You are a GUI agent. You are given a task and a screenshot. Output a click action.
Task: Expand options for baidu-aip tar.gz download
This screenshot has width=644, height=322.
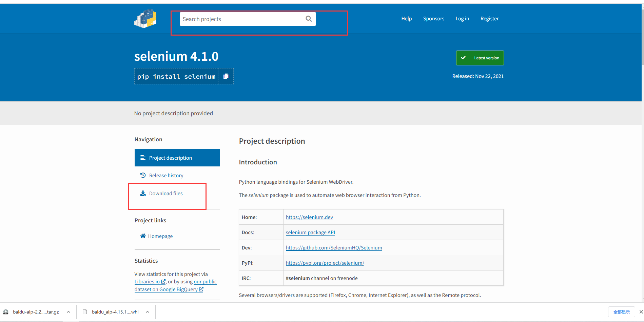(x=69, y=312)
